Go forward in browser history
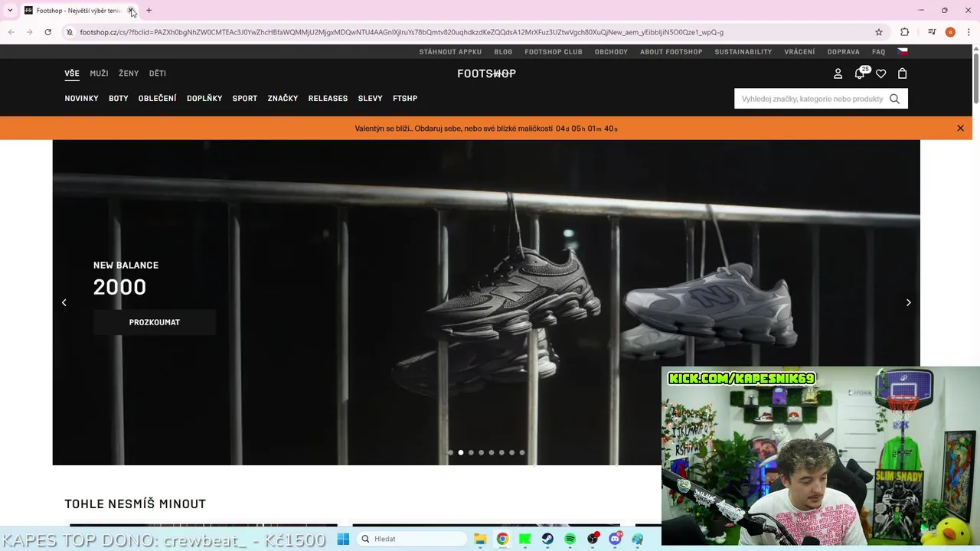 click(x=29, y=32)
